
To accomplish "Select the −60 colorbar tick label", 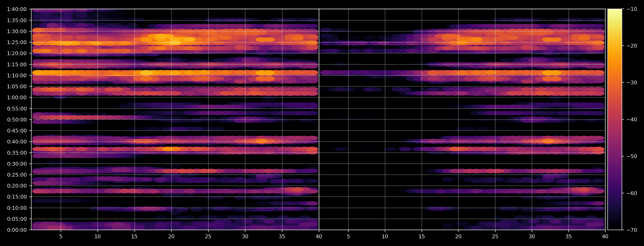I will (x=632, y=193).
